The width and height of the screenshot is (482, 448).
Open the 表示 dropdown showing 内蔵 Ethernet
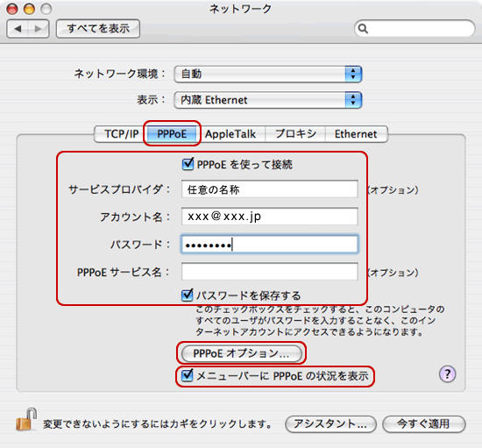pos(268,100)
